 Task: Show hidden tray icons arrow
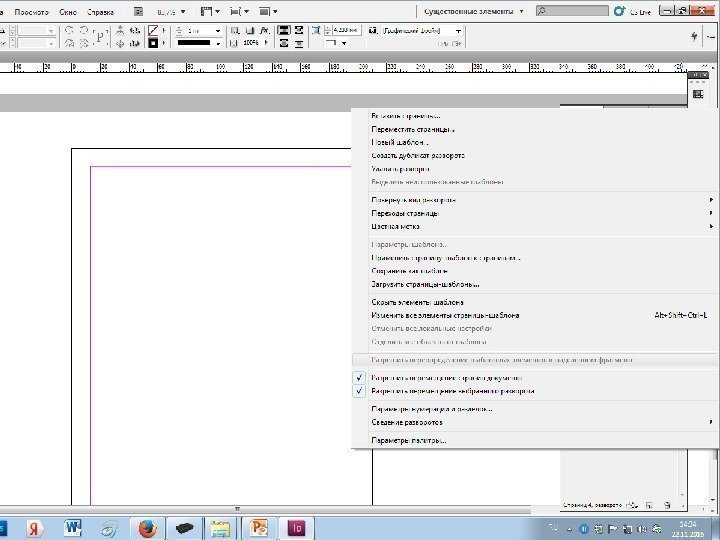click(569, 529)
